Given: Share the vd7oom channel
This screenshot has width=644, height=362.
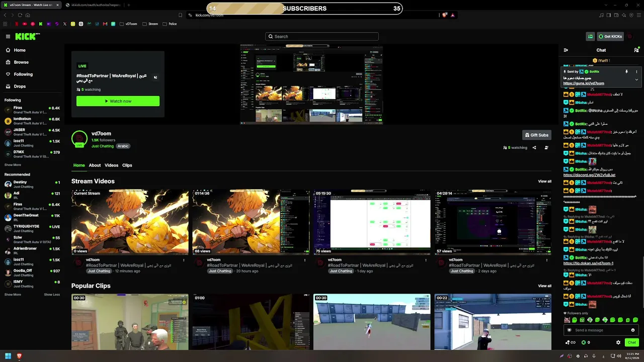Looking at the screenshot, I should tap(534, 148).
